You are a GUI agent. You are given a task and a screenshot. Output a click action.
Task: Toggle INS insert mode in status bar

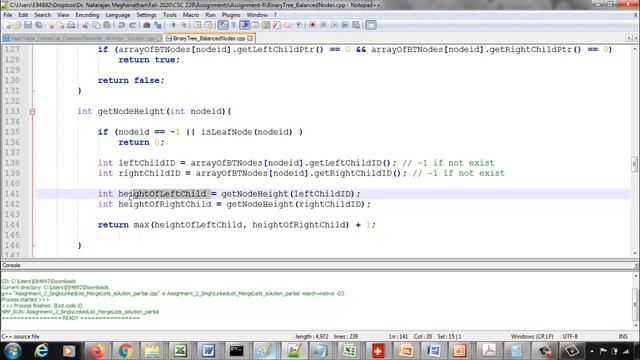click(623, 336)
